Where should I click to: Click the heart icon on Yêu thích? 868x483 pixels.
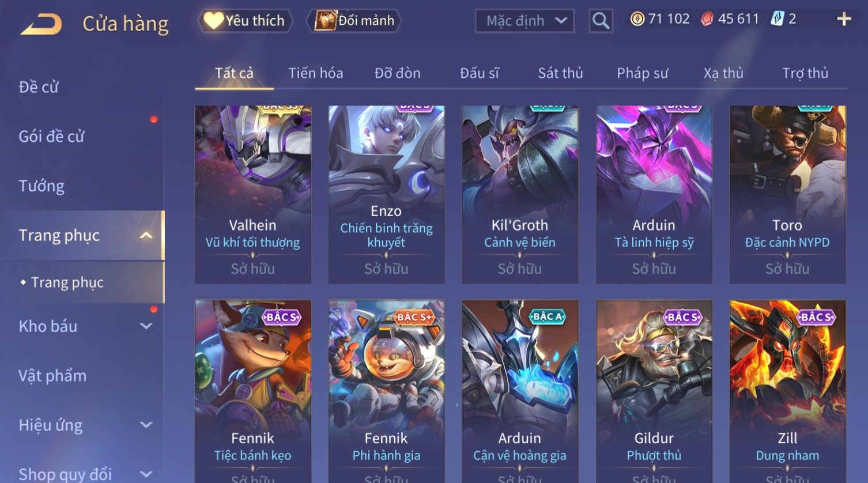[213, 21]
